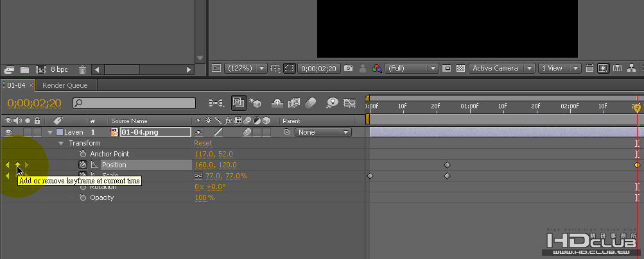The image size is (644, 259).
Task: Take a snapshot with camera icon
Action: [348, 69]
